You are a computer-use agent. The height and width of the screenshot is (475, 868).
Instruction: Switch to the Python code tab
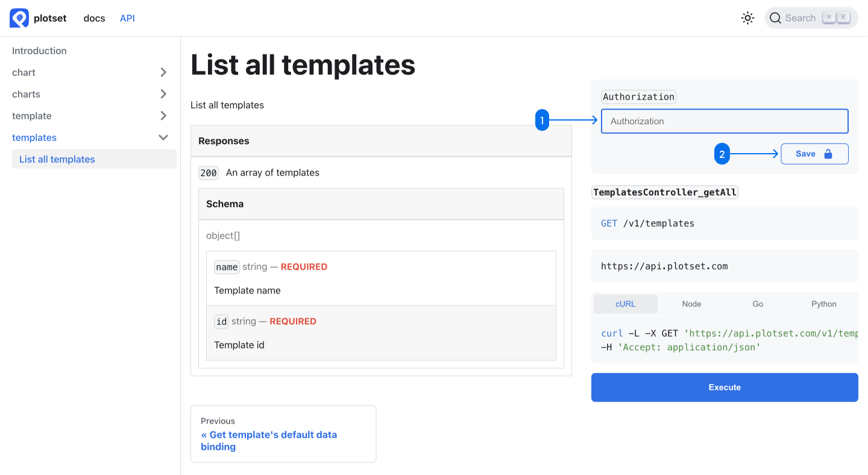823,304
